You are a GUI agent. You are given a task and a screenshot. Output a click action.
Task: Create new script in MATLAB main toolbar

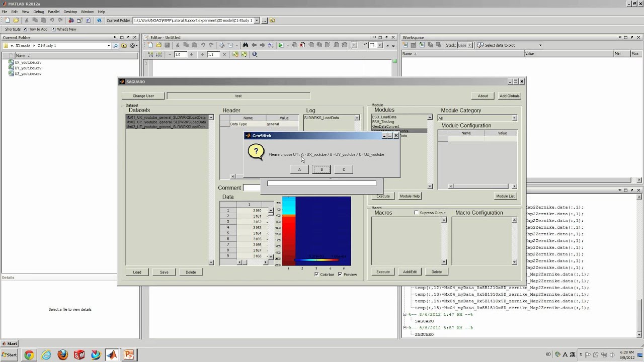point(7,20)
